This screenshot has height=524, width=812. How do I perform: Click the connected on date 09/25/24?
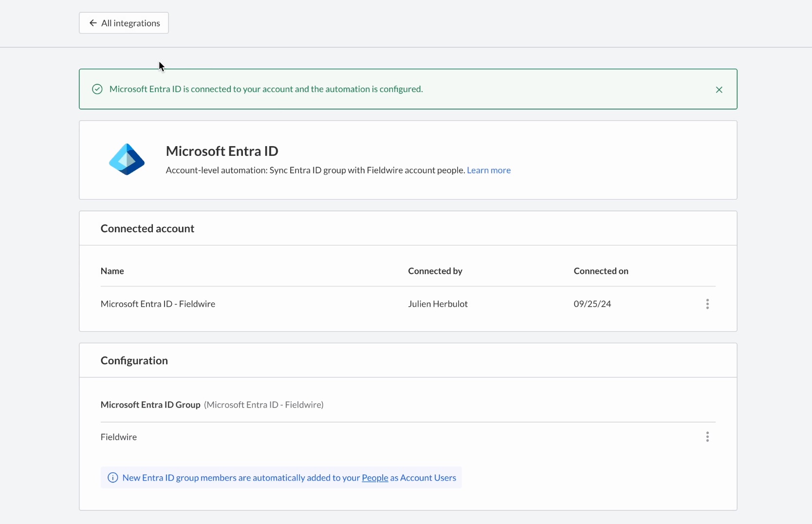tap(592, 304)
